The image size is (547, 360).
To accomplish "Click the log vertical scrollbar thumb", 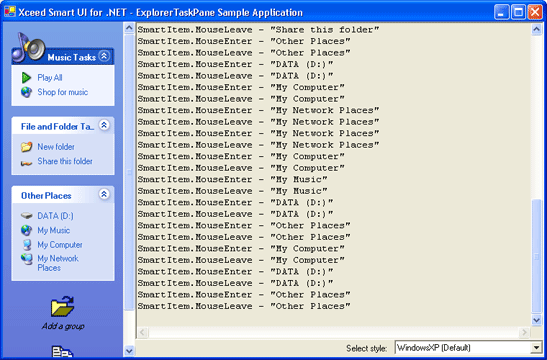I will point(537,256).
